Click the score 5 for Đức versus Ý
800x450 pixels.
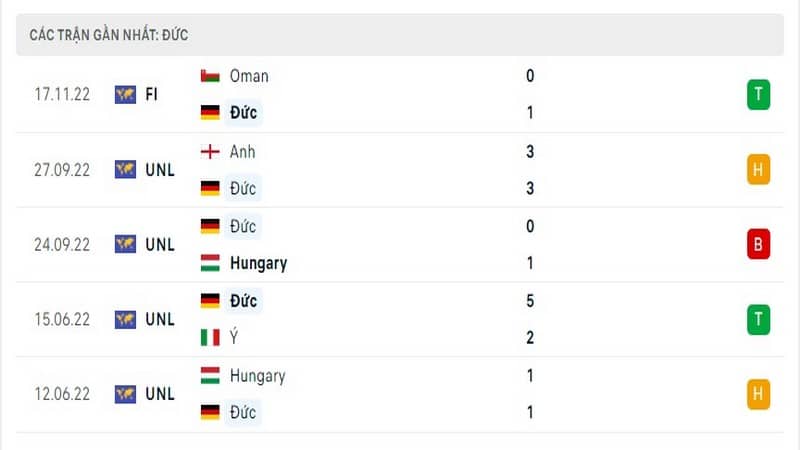pyautogui.click(x=530, y=301)
